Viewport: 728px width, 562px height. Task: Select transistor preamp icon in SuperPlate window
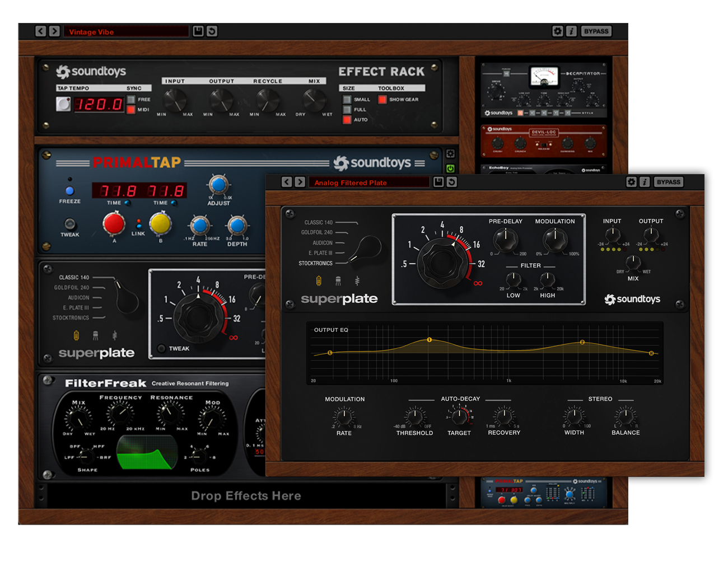[x=338, y=280]
